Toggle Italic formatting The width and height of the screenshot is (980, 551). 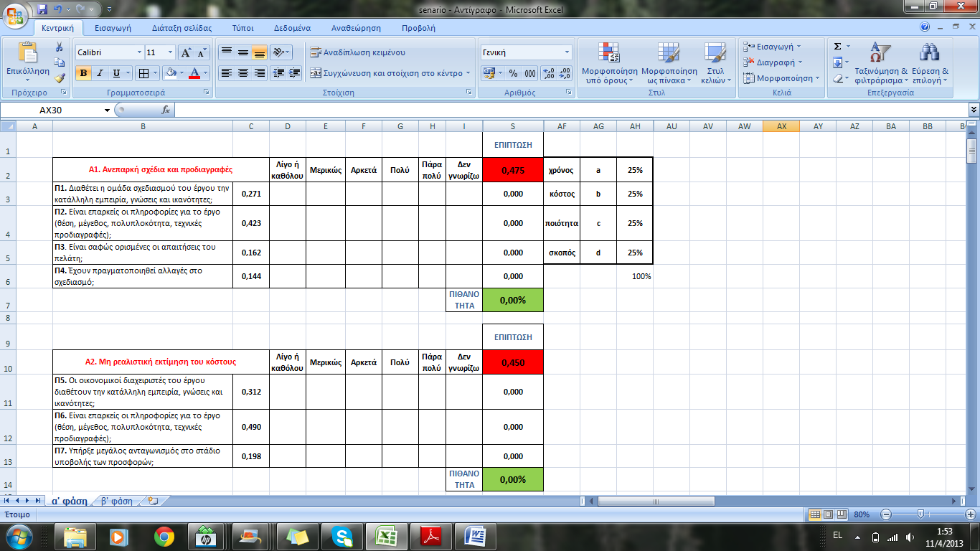[100, 73]
